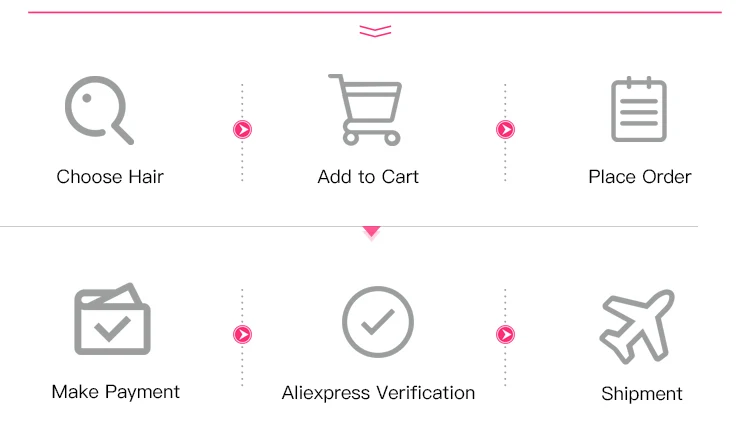Click the clipboard order icon

tap(638, 109)
